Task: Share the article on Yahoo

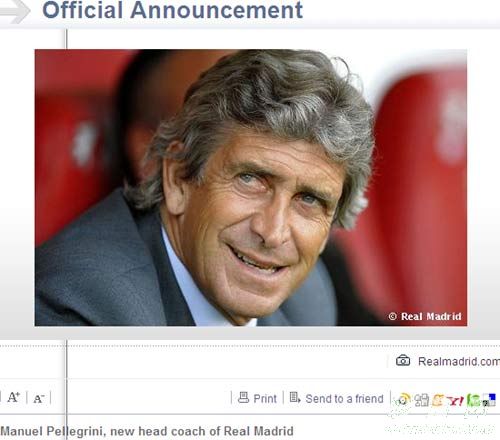Action: pos(455,400)
